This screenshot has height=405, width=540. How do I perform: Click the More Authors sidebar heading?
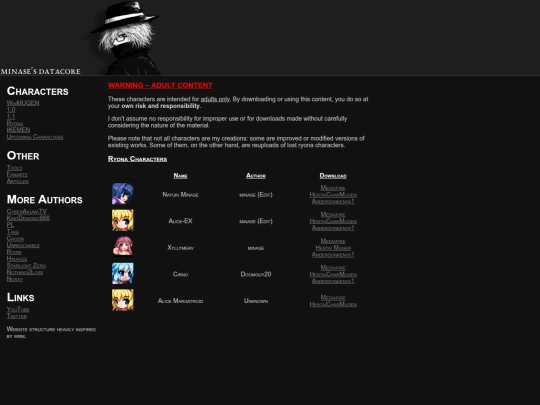point(45,199)
